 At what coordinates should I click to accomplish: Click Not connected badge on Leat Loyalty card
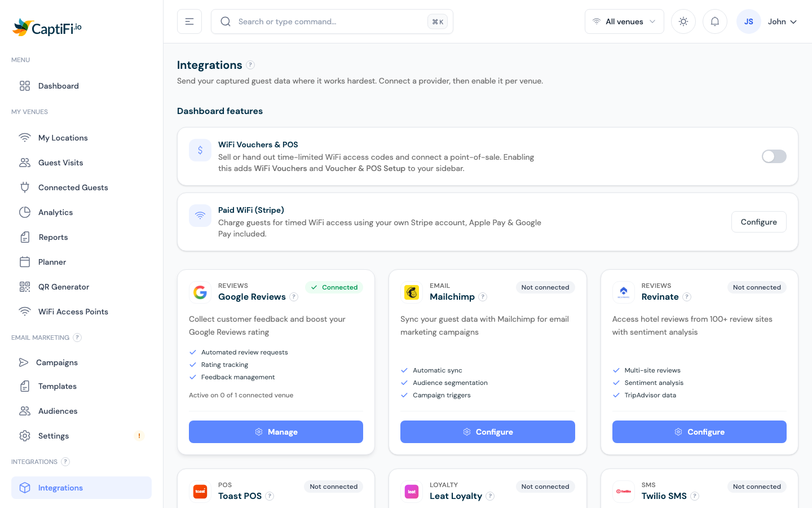545,487
